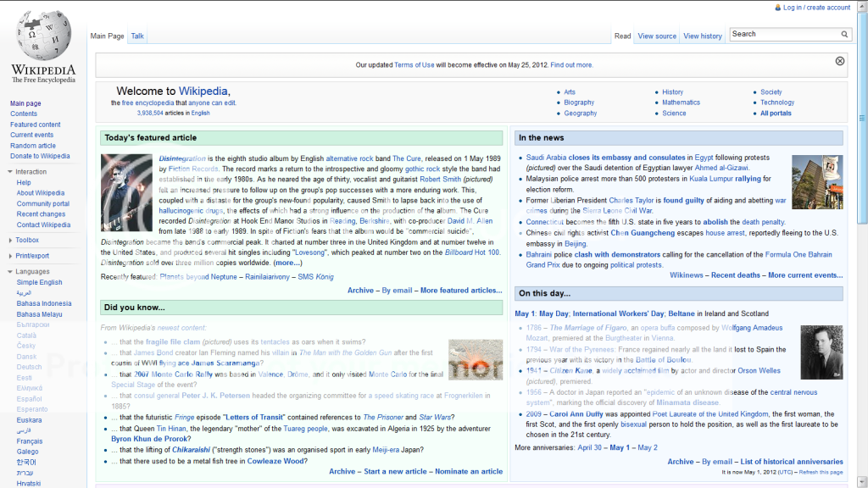Image resolution: width=868 pixels, height=488 pixels.
Task: Select the Main Page tab
Action: [107, 36]
